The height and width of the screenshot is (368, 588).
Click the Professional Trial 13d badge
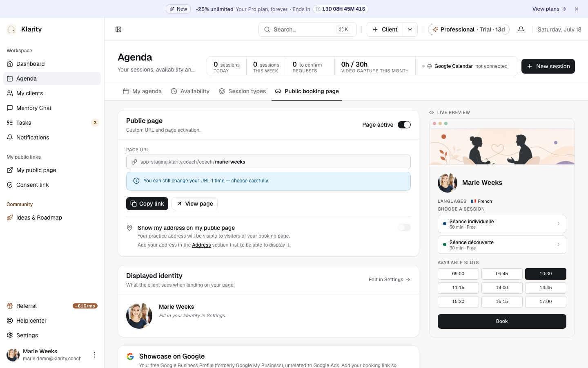pos(469,29)
